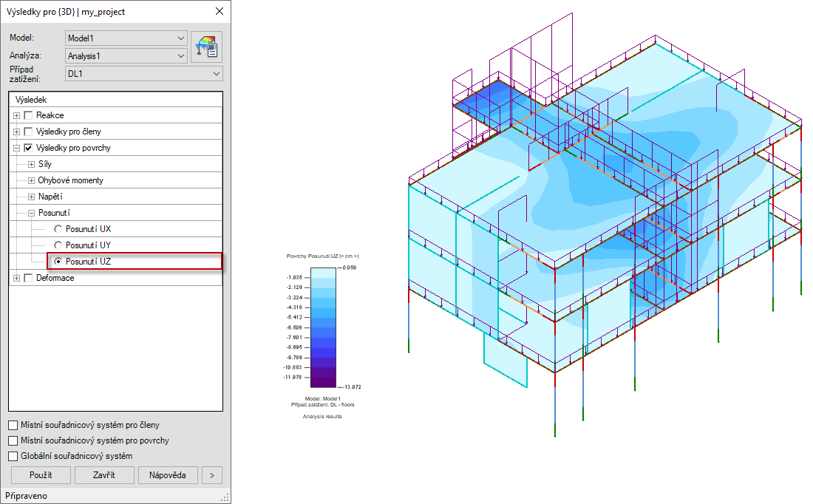Open the Model dropdown showing Model1
This screenshot has height=504, width=813.
click(x=126, y=38)
